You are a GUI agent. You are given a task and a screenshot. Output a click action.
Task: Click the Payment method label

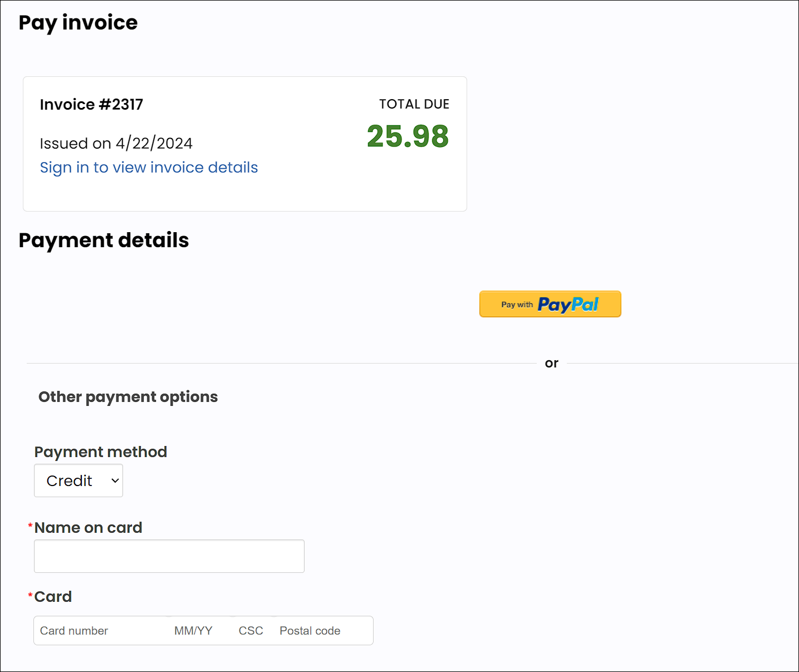click(100, 452)
